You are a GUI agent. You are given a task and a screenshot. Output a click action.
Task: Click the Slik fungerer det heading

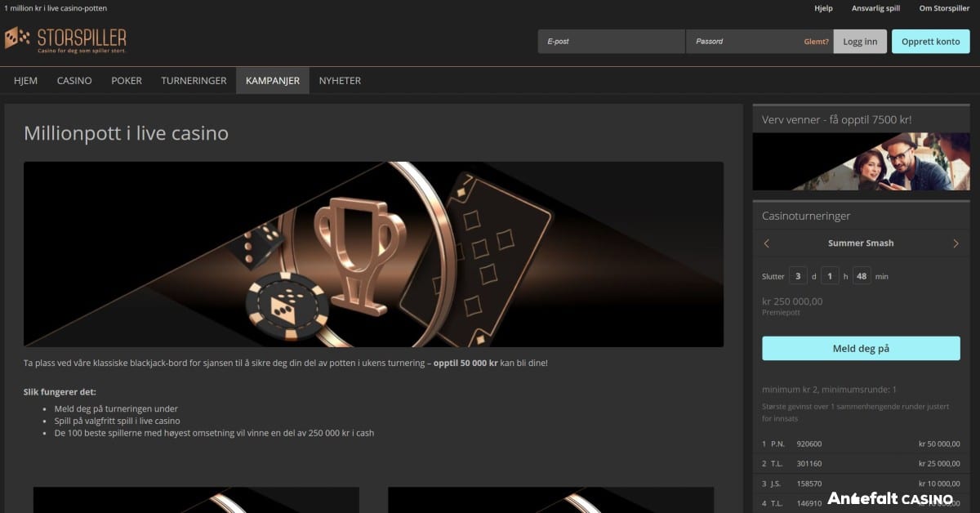[60, 392]
